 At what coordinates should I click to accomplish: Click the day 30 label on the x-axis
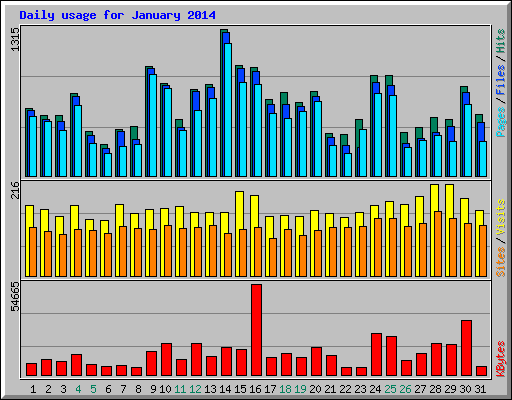465,389
